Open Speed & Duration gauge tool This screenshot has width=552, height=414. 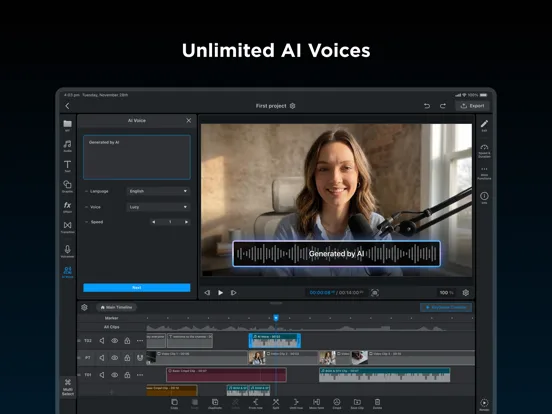coord(484,150)
